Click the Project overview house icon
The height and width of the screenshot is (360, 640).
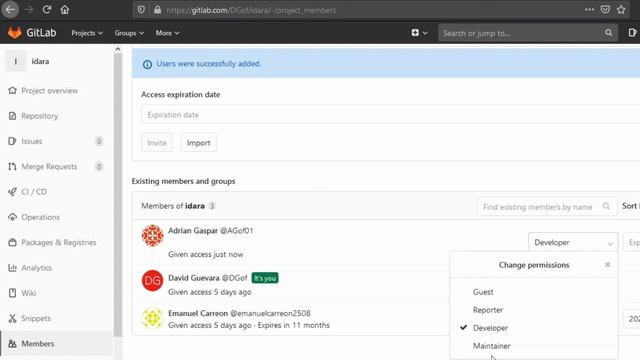tap(12, 90)
